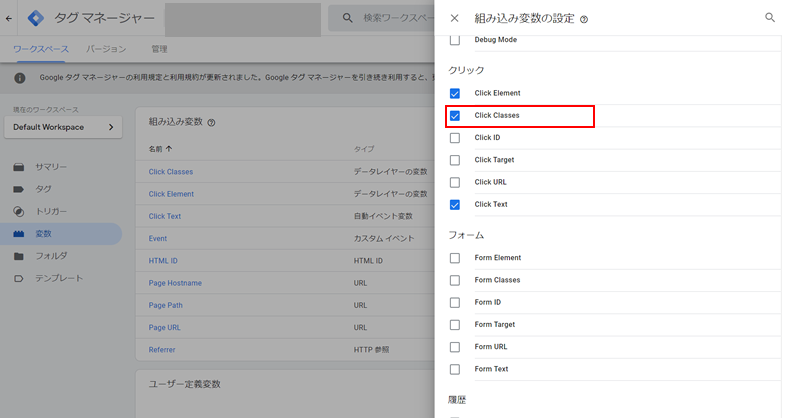786x418 pixels.
Task: Expand the Default Workspace selector
Action: [x=63, y=127]
